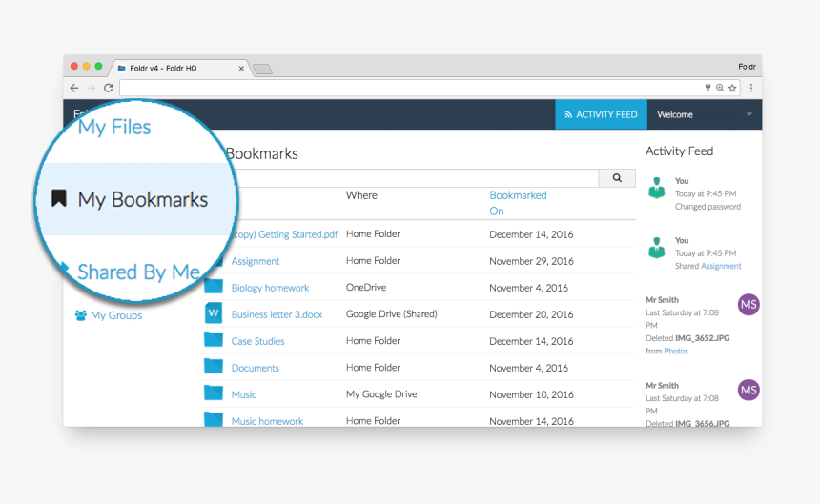Click the Biology homework folder icon
This screenshot has width=820, height=504.
tap(214, 286)
